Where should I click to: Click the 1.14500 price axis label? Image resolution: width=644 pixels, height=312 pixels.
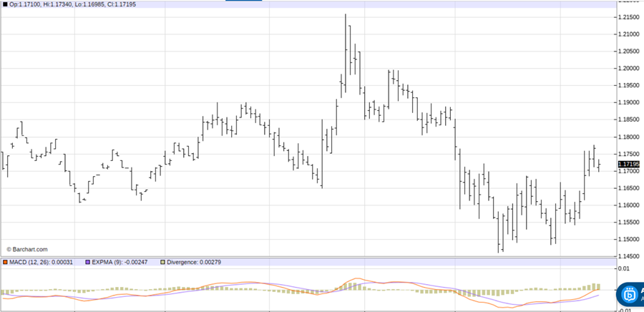[x=629, y=256]
